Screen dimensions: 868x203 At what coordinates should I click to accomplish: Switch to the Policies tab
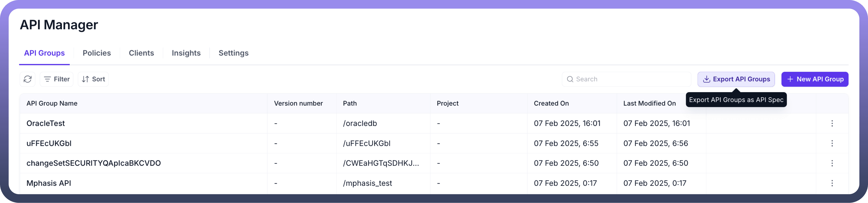[97, 53]
